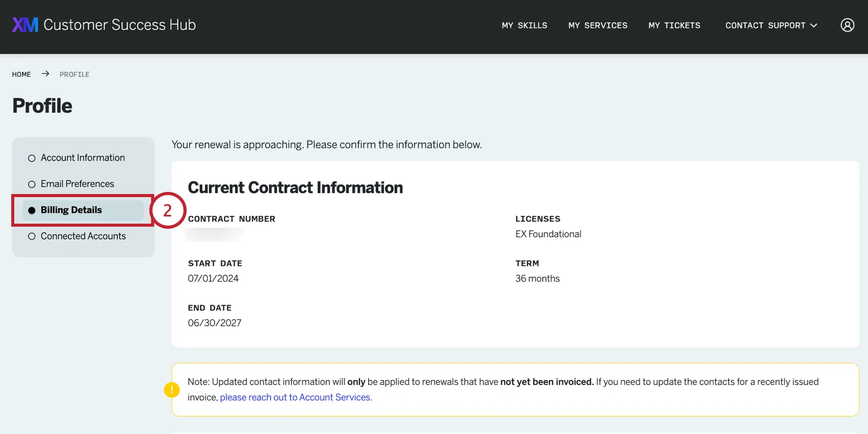Screen dimensions: 868x434
Task: Click the Home breadcrumb link
Action: coord(21,75)
